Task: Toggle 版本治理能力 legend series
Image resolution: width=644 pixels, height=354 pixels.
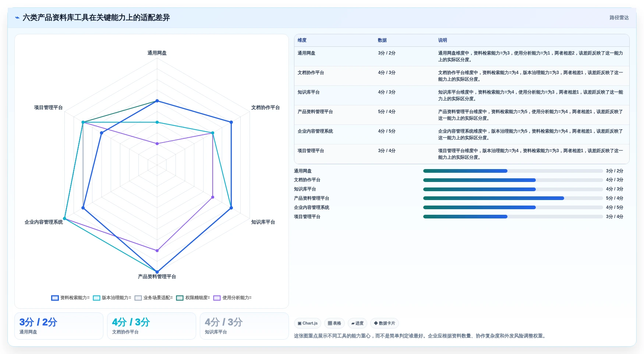Action: click(112, 298)
